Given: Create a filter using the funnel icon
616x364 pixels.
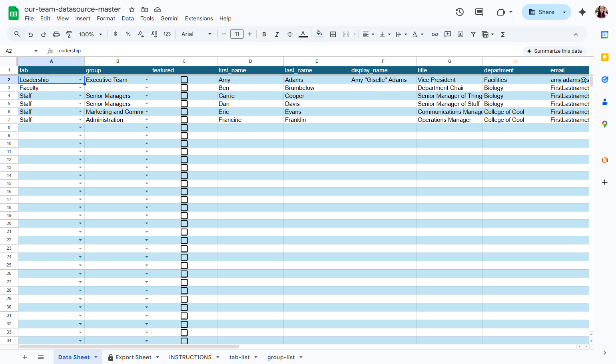Looking at the screenshot, I should tap(473, 34).
